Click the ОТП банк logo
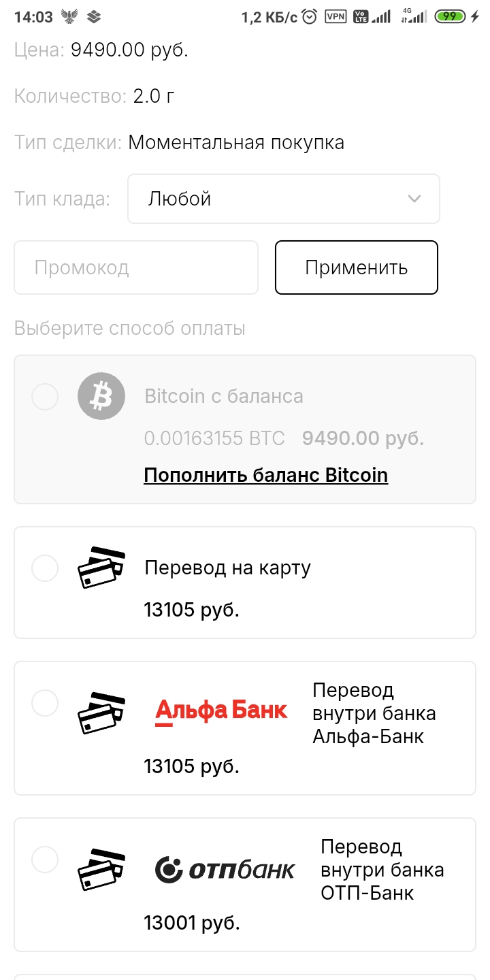Screen dimensions: 490x980 [225, 869]
